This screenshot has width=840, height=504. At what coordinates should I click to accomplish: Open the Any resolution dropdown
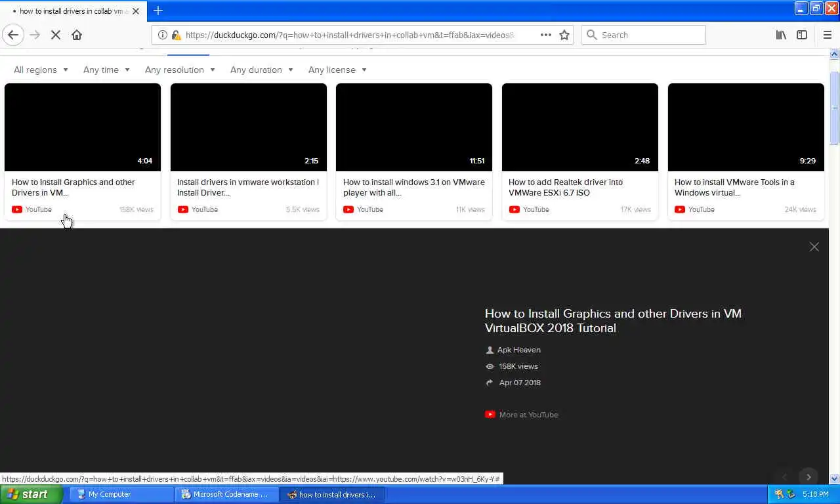click(x=180, y=70)
